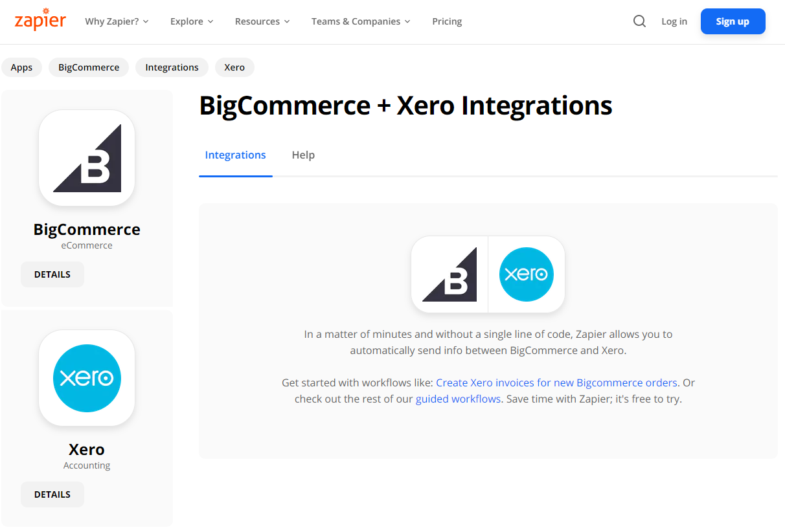The image size is (785, 532).
Task: Open Xero DETAILS button
Action: tap(52, 494)
